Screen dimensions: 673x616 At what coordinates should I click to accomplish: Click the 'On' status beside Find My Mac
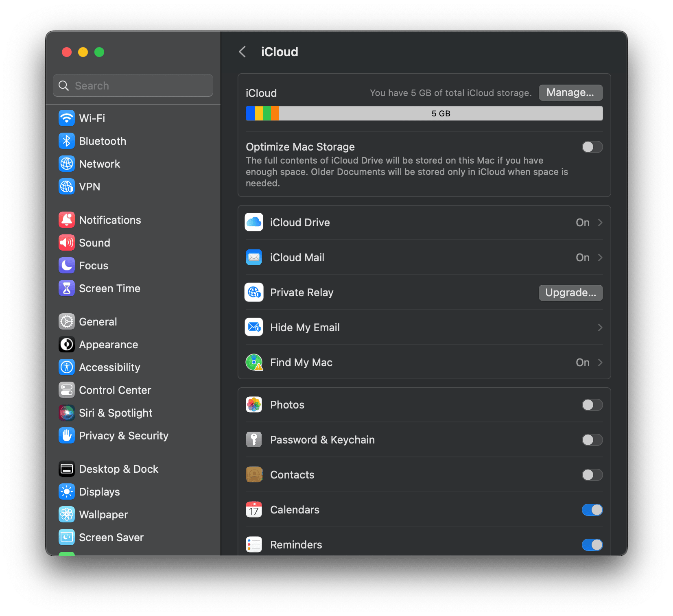point(583,363)
